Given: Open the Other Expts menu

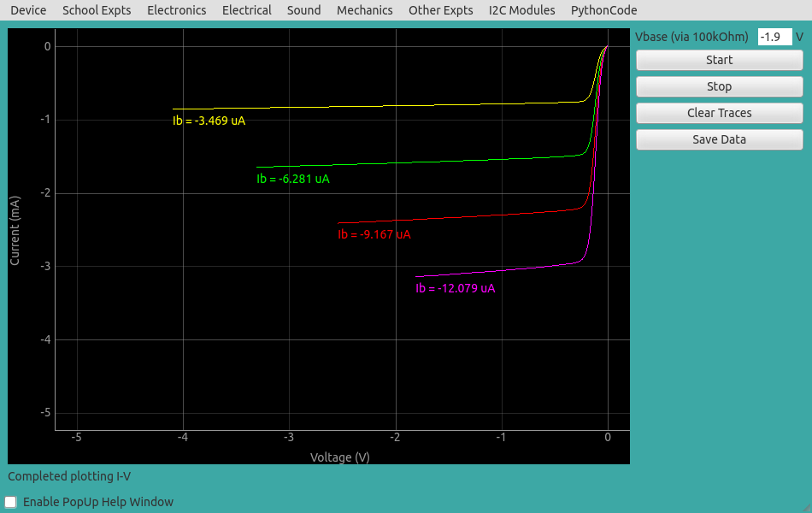Looking at the screenshot, I should click(440, 10).
